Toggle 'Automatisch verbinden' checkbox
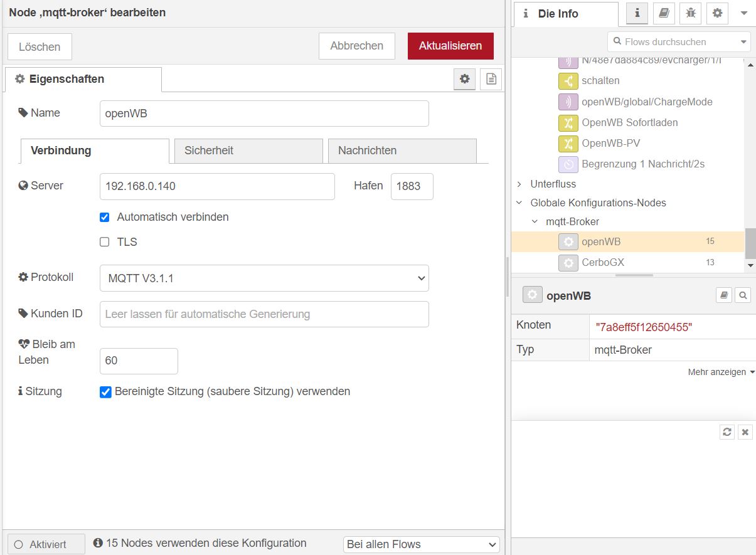756x555 pixels. click(x=105, y=217)
